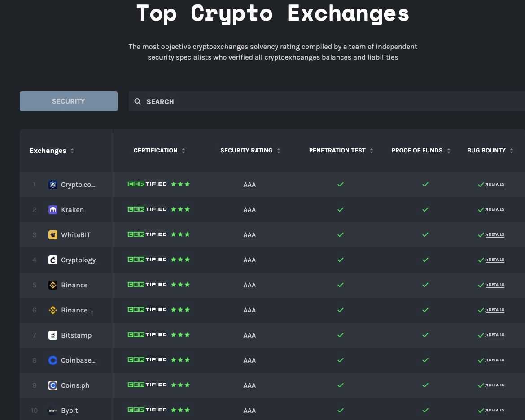525x420 pixels.
Task: Select the SECURITY tab
Action: point(68,101)
